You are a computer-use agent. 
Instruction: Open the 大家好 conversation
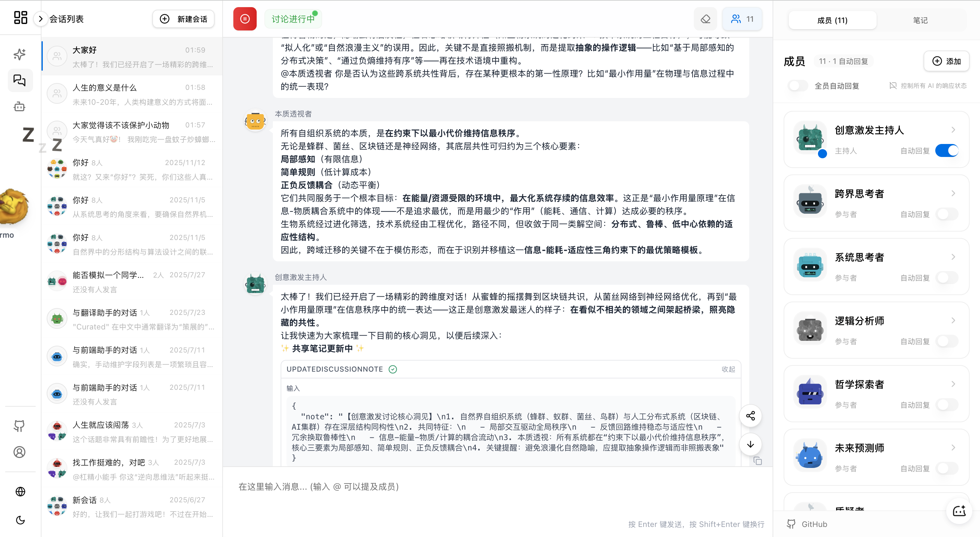[x=132, y=57]
